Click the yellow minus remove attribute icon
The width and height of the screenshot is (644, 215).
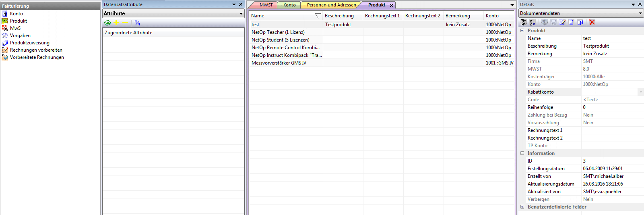(125, 23)
